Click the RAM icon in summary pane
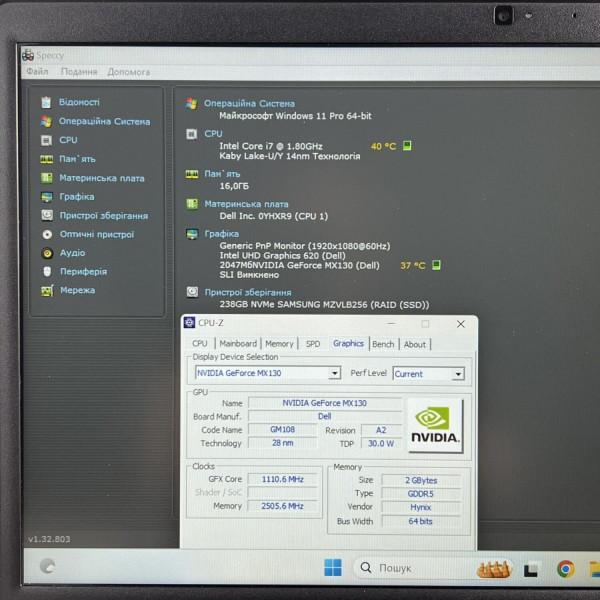This screenshot has width=600, height=600. point(192,174)
